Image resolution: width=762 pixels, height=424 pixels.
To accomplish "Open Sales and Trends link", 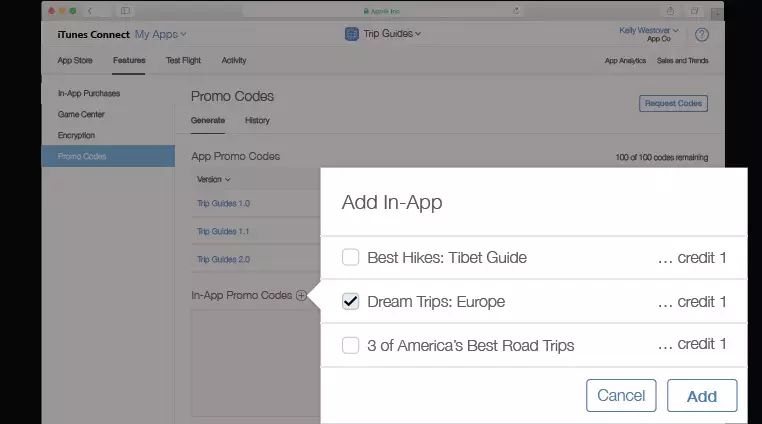I will 682,60.
